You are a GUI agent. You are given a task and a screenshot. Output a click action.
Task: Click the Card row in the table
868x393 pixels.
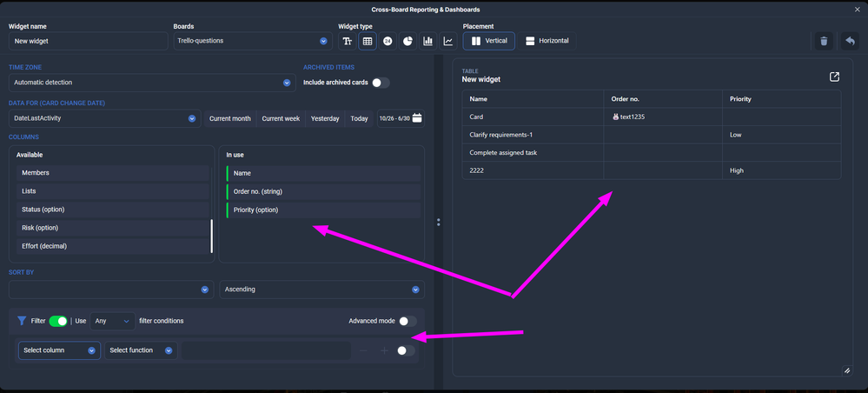(652, 117)
